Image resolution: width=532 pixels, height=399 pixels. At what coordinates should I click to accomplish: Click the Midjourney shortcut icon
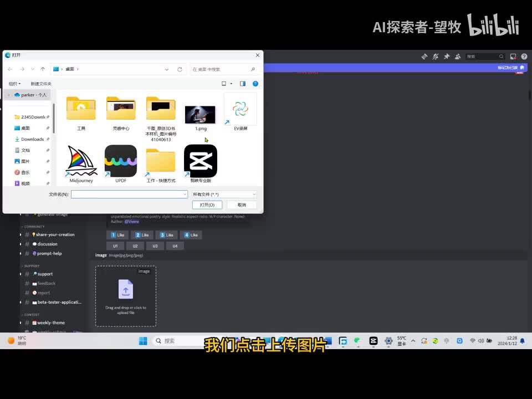coord(81,161)
